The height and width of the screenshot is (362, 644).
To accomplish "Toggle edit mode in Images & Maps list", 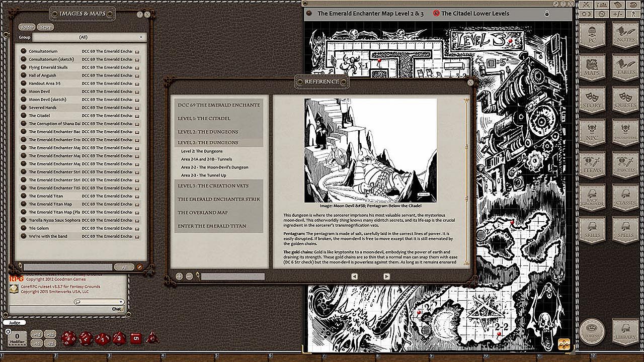I will (140, 267).
